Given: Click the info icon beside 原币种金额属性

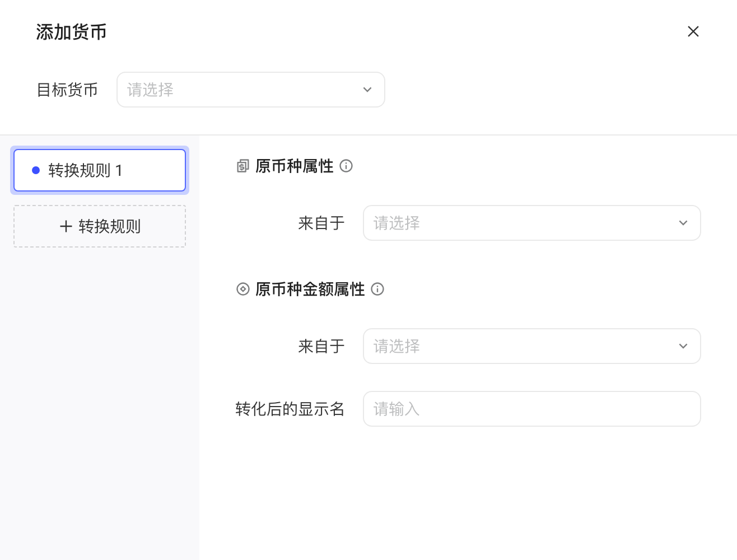Looking at the screenshot, I should (x=377, y=289).
